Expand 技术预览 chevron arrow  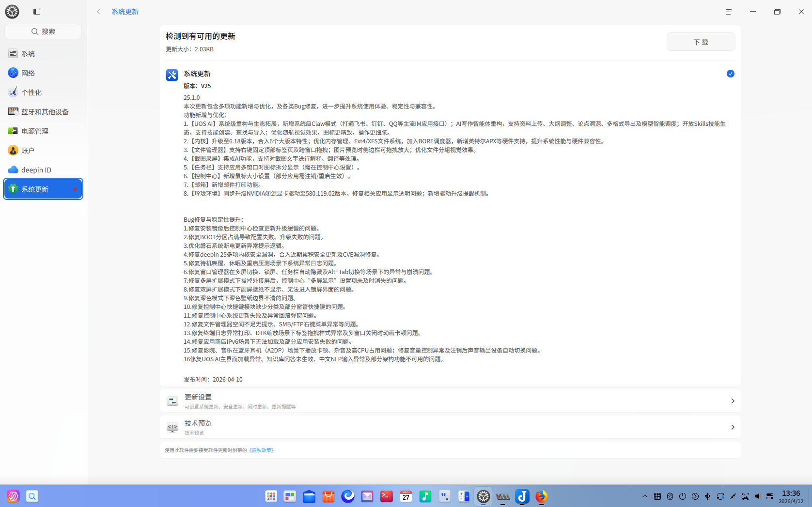[733, 427]
